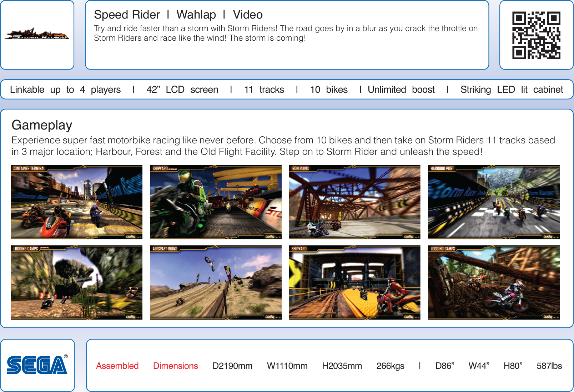Click the 'H80"' imperial height

tap(513, 366)
